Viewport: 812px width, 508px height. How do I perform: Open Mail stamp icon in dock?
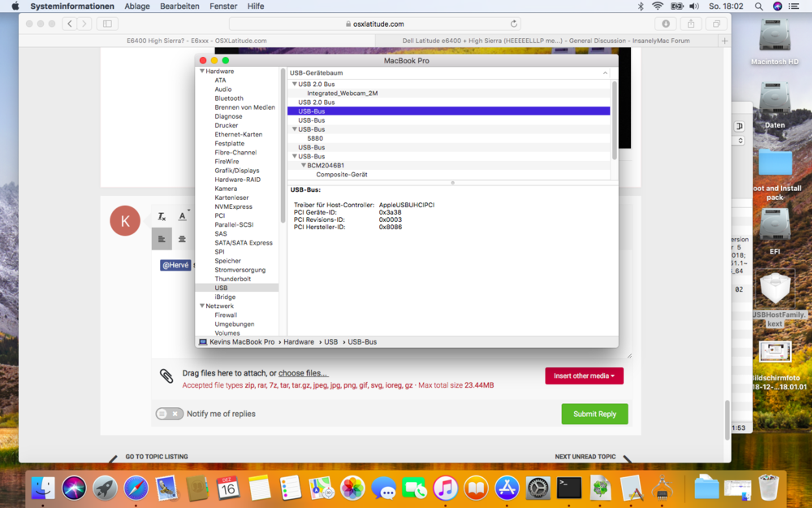tap(166, 488)
